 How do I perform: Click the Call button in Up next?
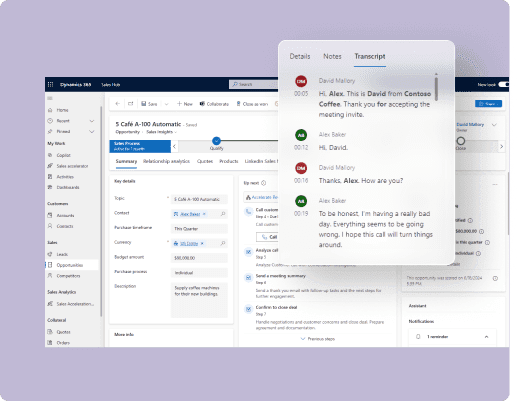(x=268, y=237)
